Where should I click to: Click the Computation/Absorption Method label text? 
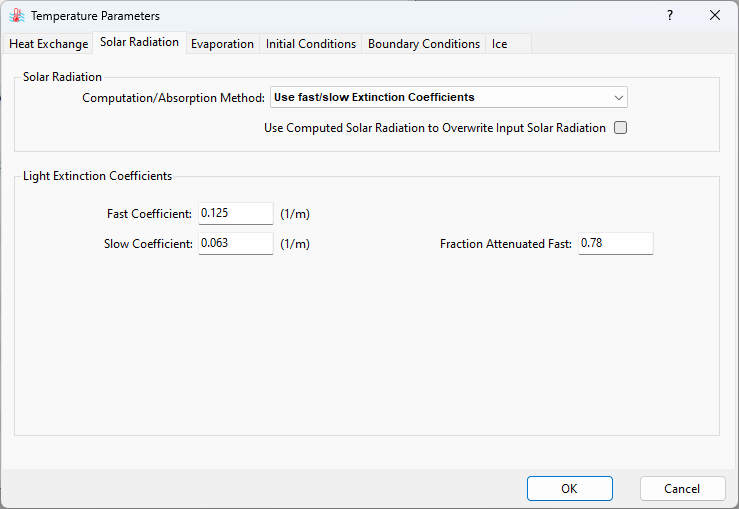click(x=173, y=98)
